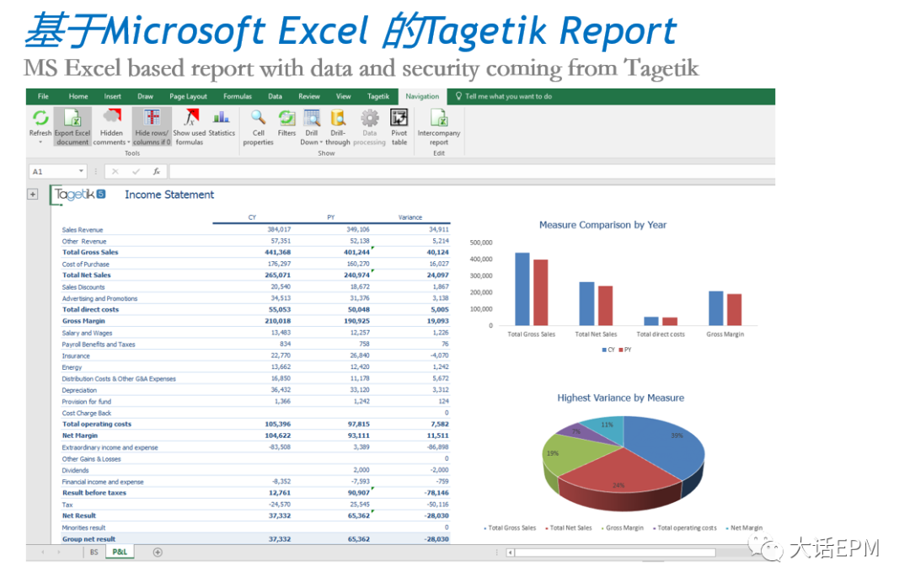Click Net Margin legend entry in pie chart
Screen dimensions: 910x588
click(x=744, y=527)
